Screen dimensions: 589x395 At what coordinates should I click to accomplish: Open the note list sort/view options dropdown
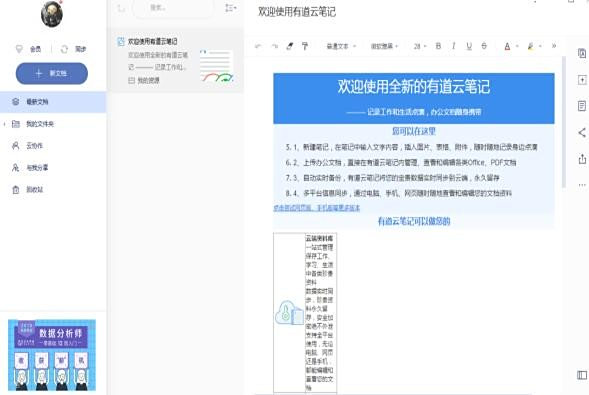pos(230,8)
